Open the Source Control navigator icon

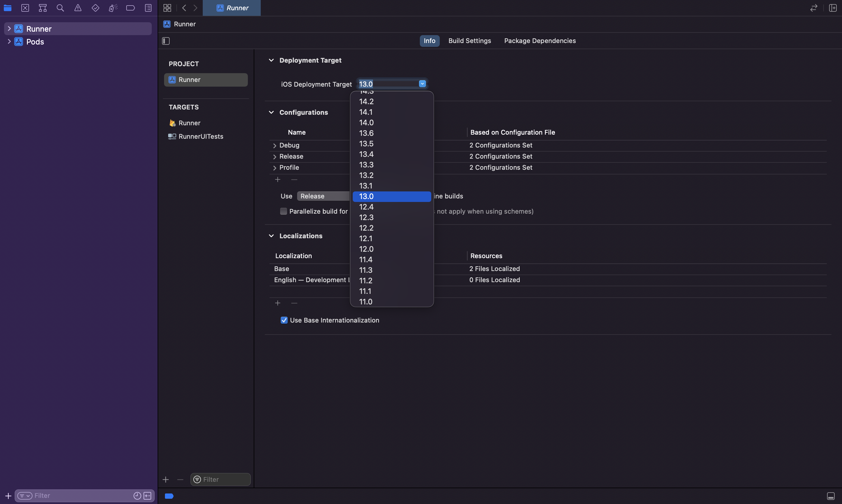25,8
